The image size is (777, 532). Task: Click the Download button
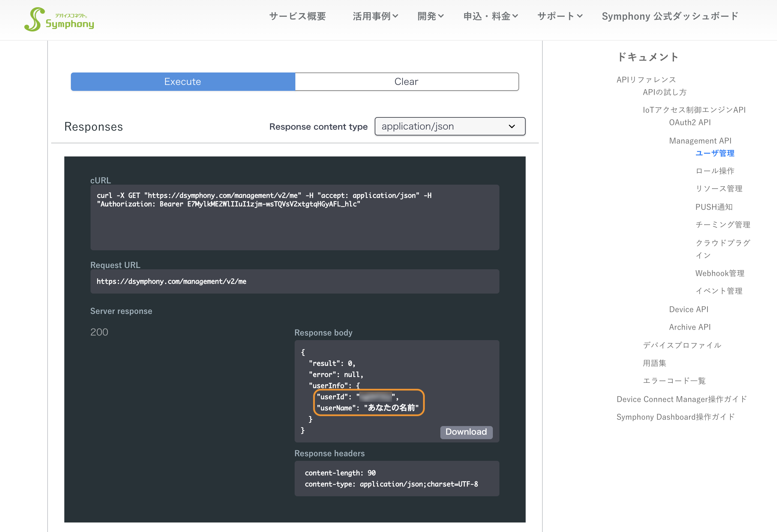(466, 432)
